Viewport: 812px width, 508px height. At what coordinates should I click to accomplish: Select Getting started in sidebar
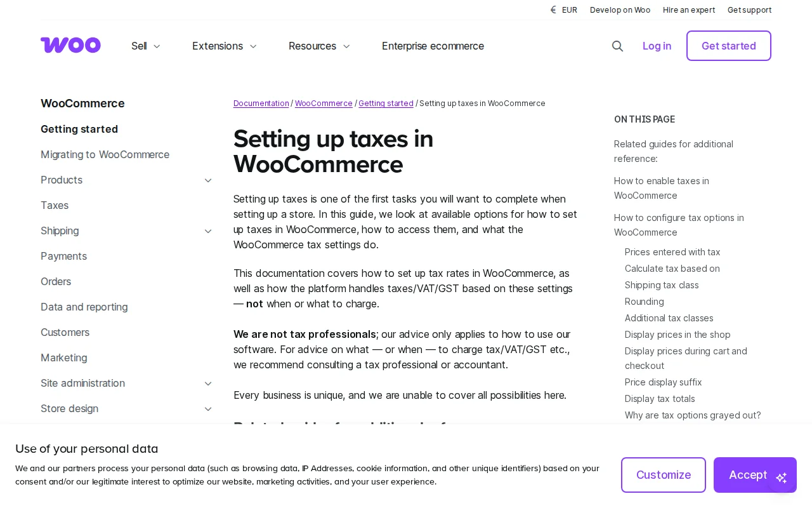point(79,129)
